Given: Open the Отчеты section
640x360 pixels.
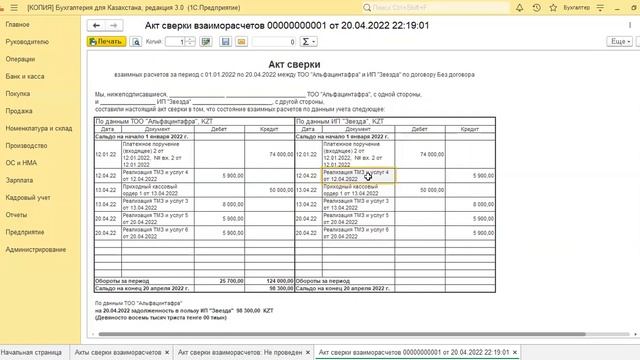Looking at the screenshot, I should point(16,215).
